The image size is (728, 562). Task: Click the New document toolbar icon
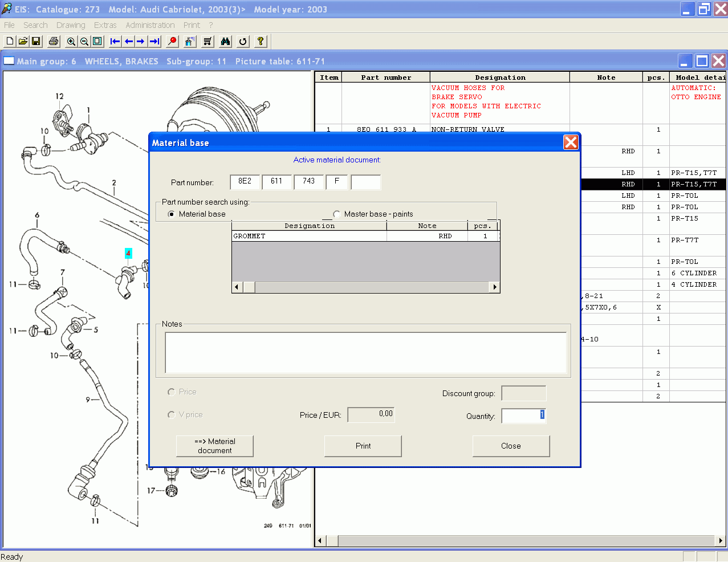coord(10,41)
